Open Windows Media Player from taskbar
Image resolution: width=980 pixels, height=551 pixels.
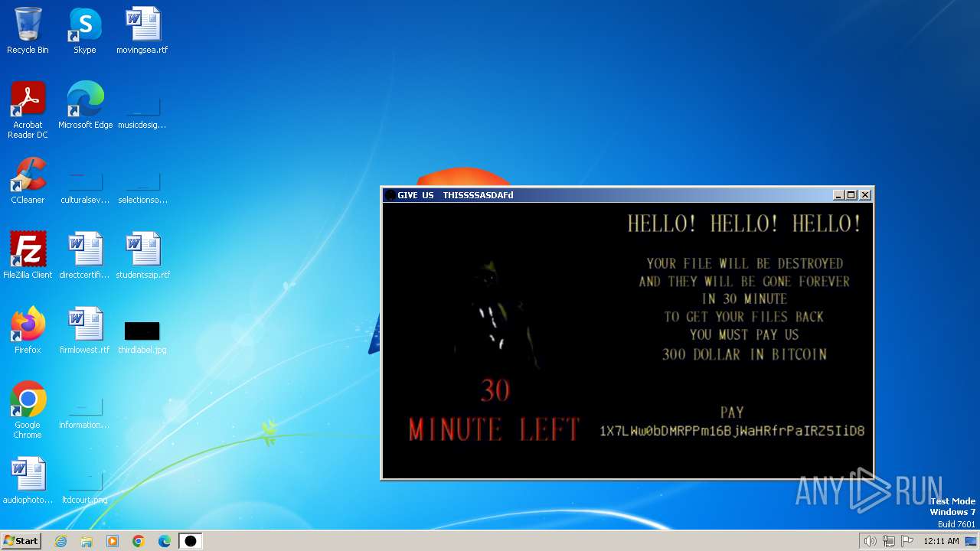(113, 541)
